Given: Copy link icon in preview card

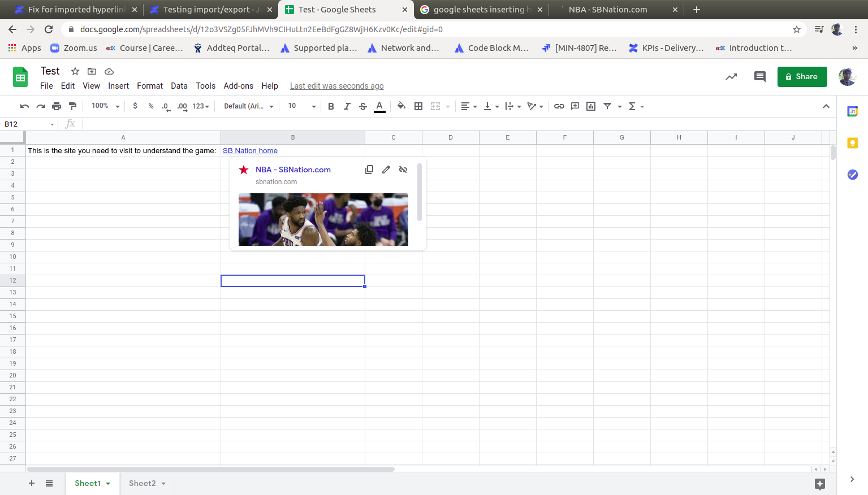Looking at the screenshot, I should coord(369,170).
